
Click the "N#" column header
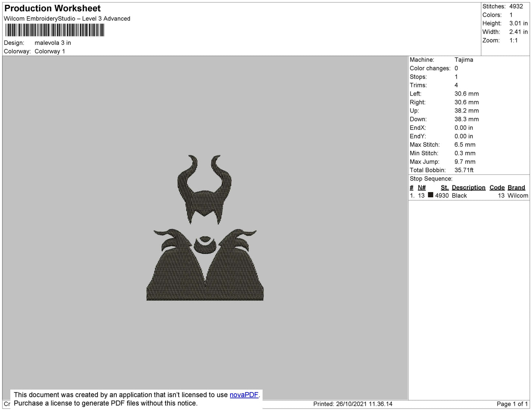click(x=422, y=188)
